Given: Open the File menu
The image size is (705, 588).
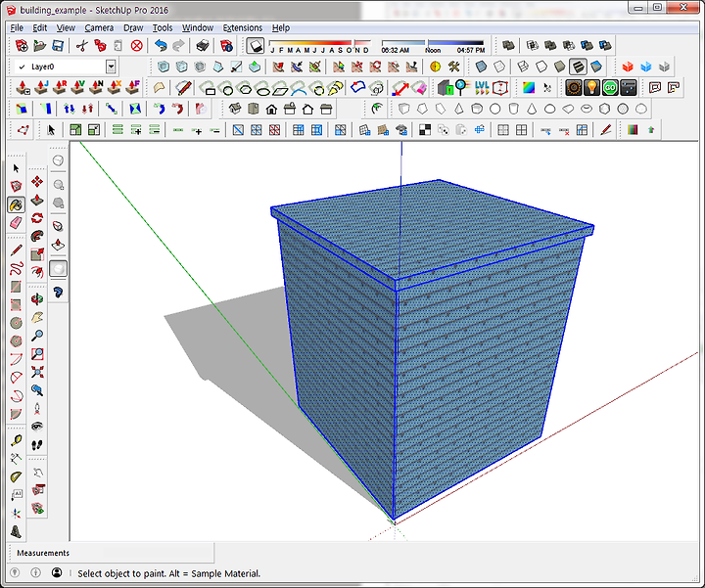Looking at the screenshot, I should [x=17, y=27].
